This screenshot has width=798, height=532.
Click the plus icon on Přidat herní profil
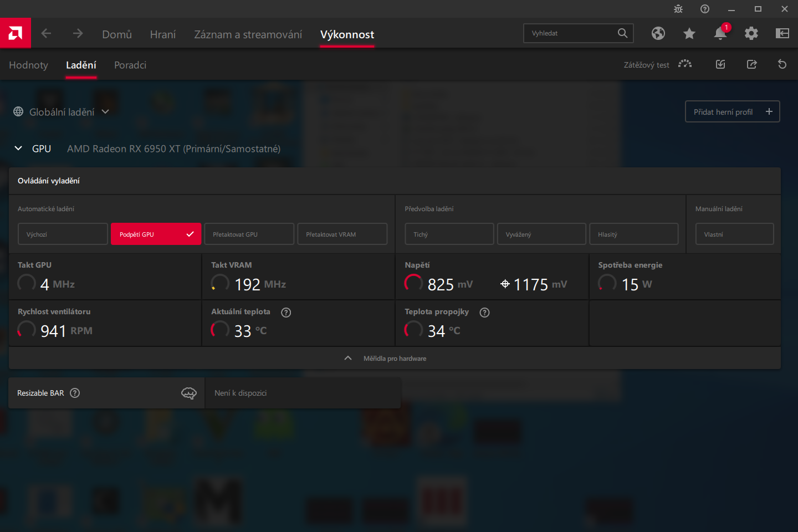pos(769,111)
